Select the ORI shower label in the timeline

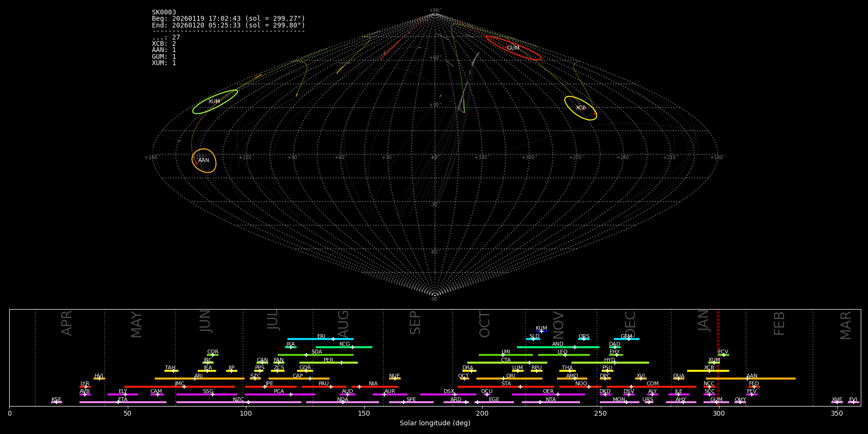point(511,376)
